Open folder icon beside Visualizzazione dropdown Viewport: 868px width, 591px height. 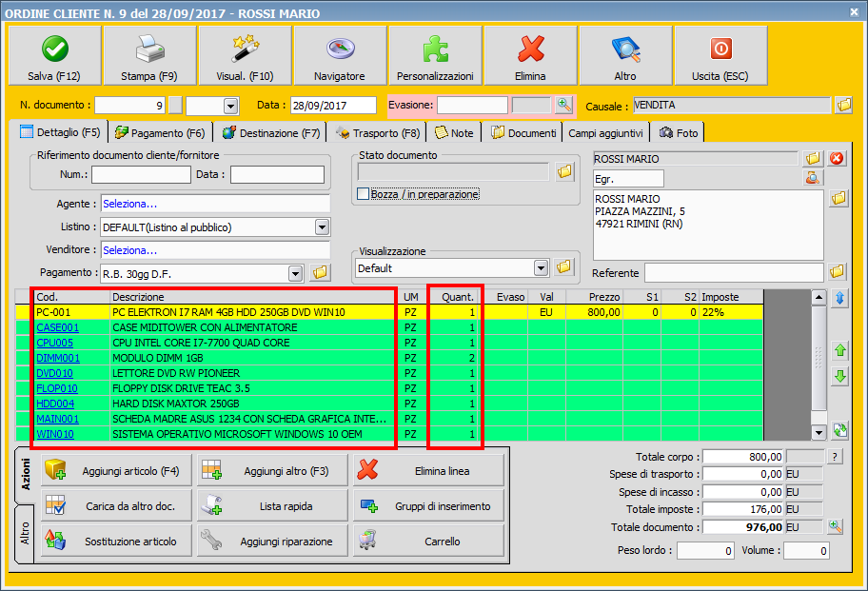(563, 267)
